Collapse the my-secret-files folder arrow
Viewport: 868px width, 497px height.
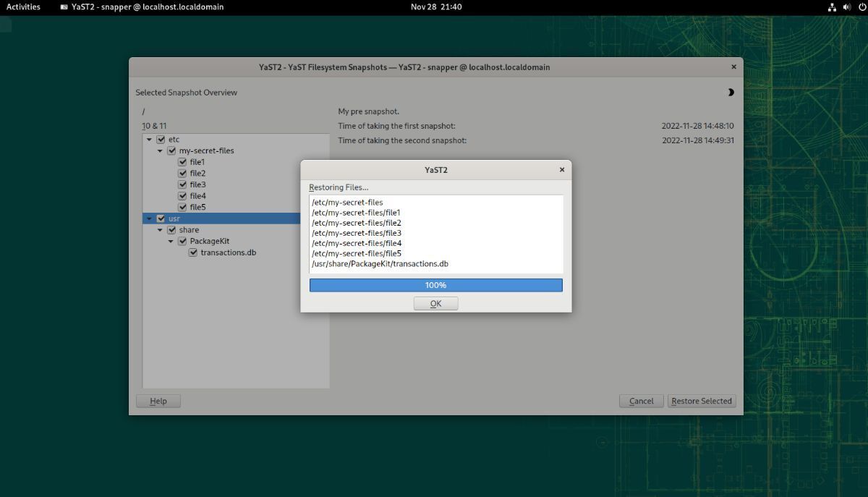pos(160,150)
